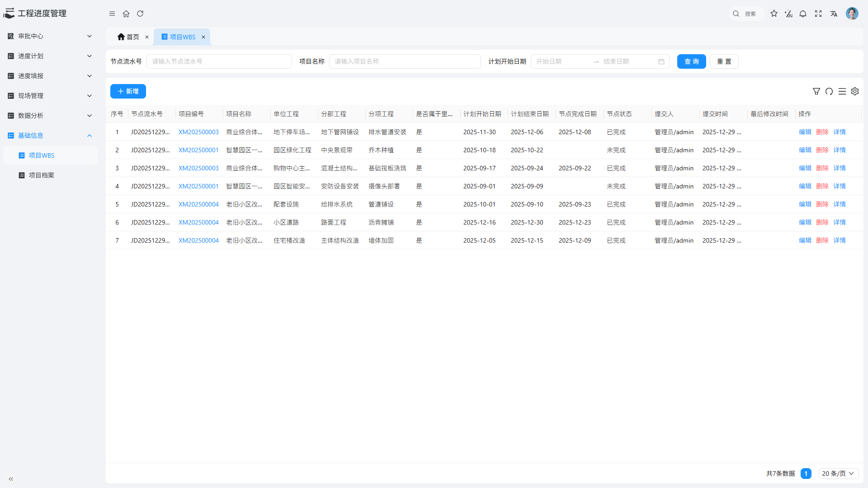Image resolution: width=868 pixels, height=488 pixels.
Task: Click 删除 for 管道铺设 row
Action: (x=822, y=204)
